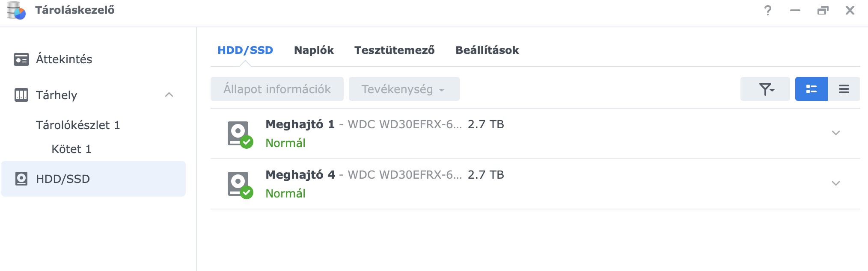
Task: Go to the Beállítások tab
Action: click(x=487, y=50)
